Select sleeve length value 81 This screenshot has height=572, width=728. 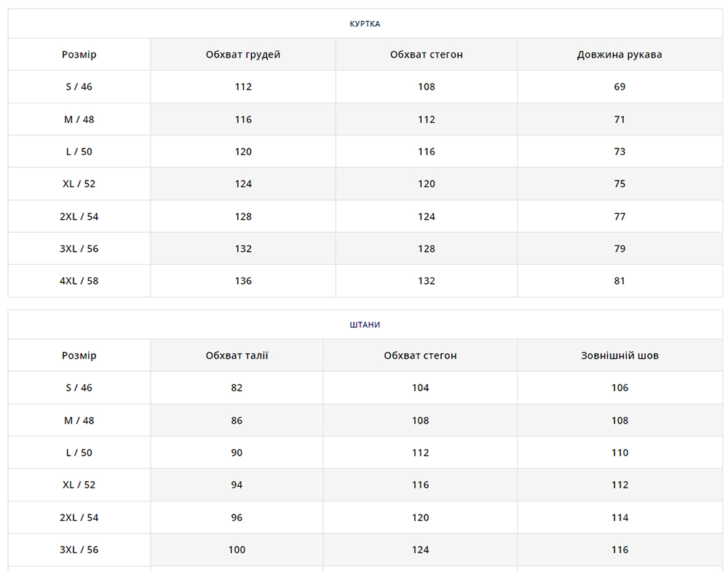620,281
